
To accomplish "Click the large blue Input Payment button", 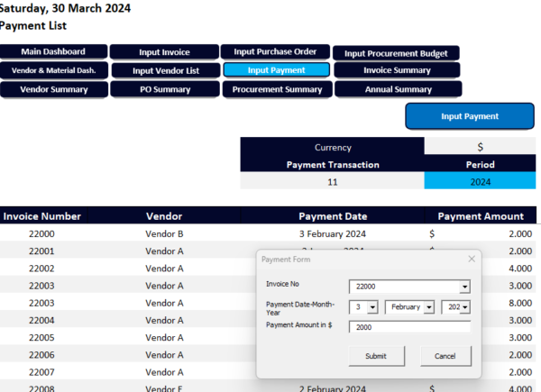I will 469,116.
